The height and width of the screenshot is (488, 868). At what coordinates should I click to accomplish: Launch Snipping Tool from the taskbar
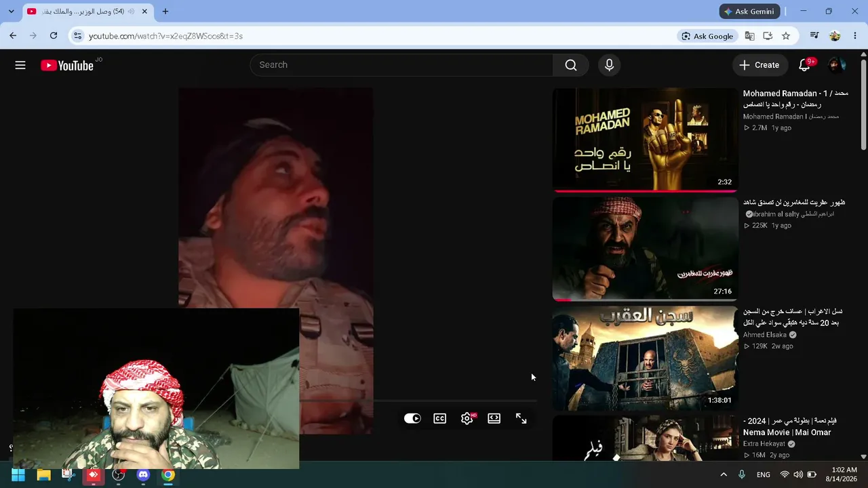(68, 475)
